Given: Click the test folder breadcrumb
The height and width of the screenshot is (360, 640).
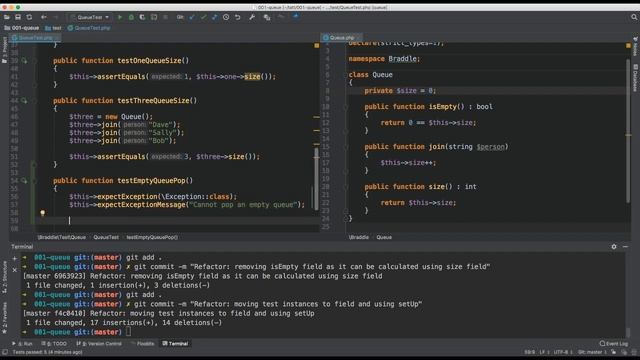Looking at the screenshot, I should [x=53, y=28].
